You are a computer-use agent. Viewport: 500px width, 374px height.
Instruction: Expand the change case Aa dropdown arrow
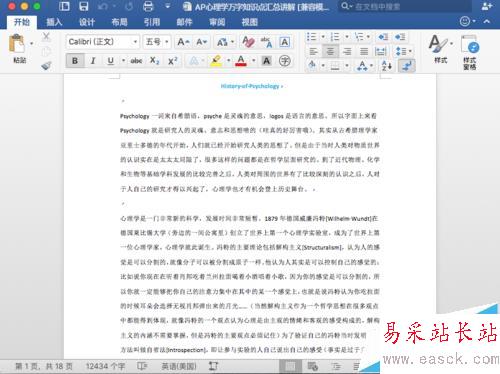pos(232,42)
